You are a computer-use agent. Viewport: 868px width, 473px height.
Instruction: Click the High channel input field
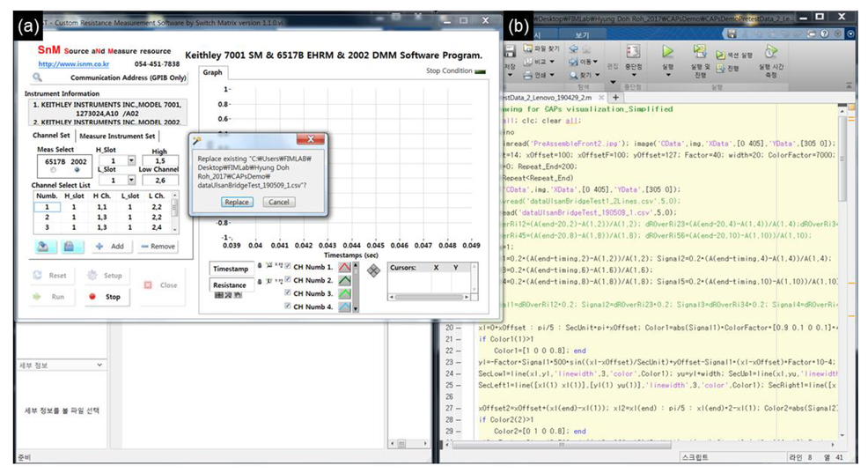(160, 160)
